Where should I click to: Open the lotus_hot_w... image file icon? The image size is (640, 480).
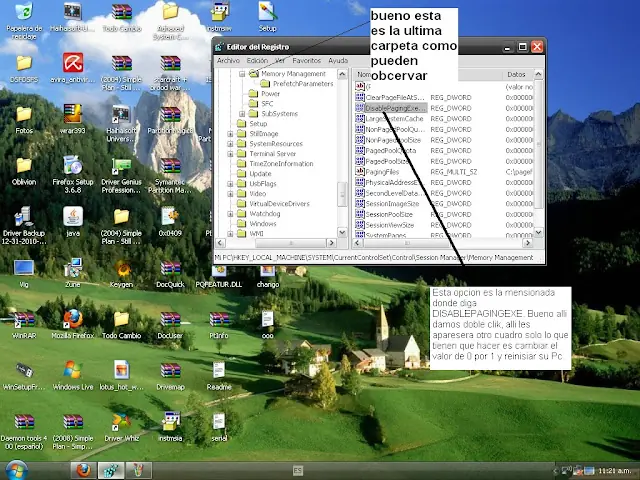[x=122, y=376]
